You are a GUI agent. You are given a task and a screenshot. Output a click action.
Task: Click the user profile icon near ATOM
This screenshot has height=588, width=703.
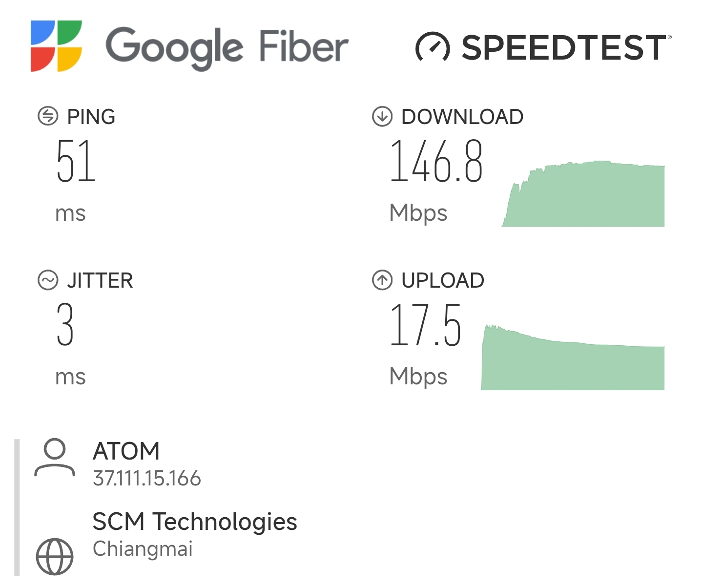tap(55, 457)
